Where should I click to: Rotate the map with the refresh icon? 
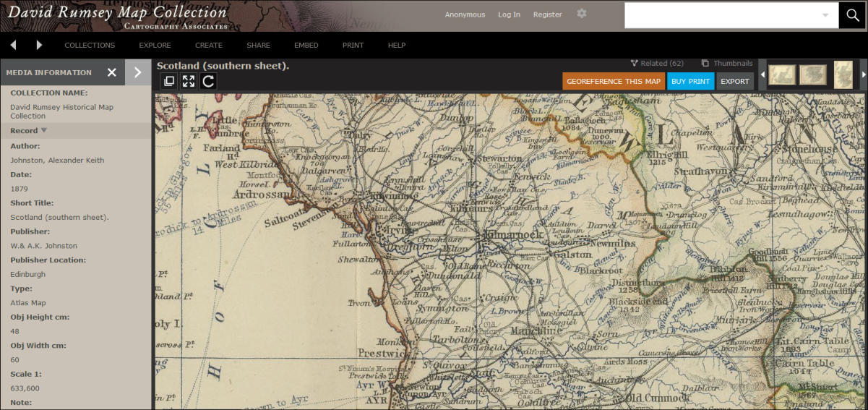208,81
